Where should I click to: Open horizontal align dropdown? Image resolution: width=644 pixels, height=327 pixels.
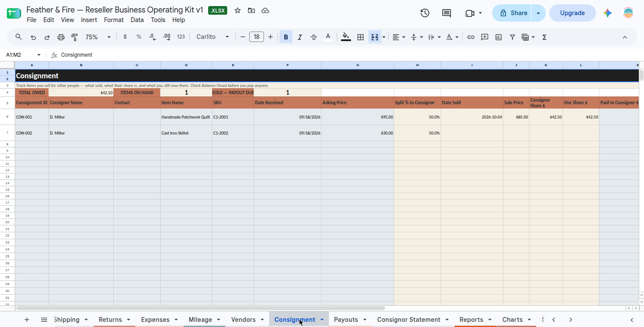[399, 37]
